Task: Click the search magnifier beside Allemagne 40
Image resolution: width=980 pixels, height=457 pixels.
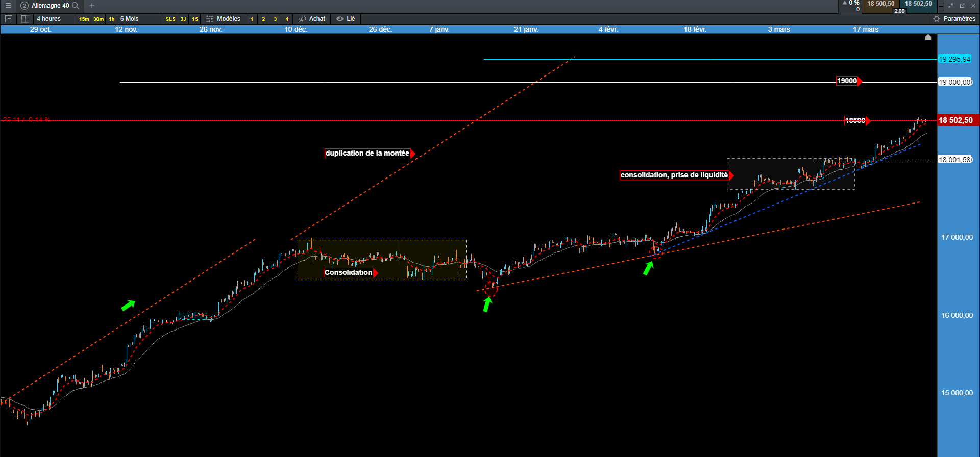Action: [76, 6]
